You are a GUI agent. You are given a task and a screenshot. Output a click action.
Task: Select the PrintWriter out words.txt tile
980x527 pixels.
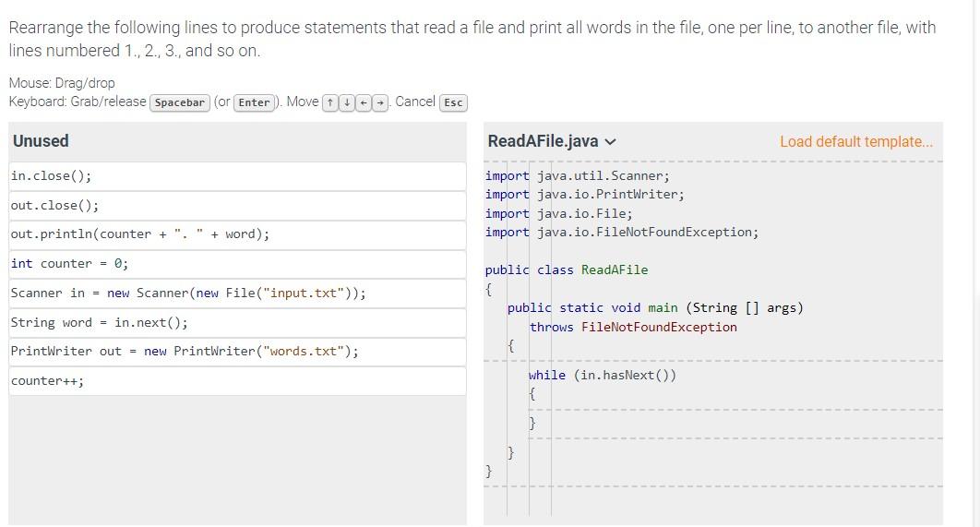pos(237,352)
